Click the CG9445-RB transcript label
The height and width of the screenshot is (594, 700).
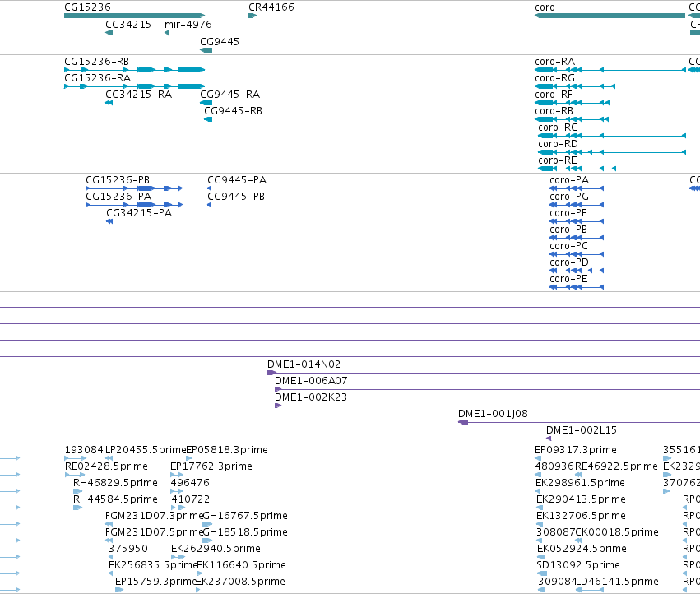tap(233, 111)
